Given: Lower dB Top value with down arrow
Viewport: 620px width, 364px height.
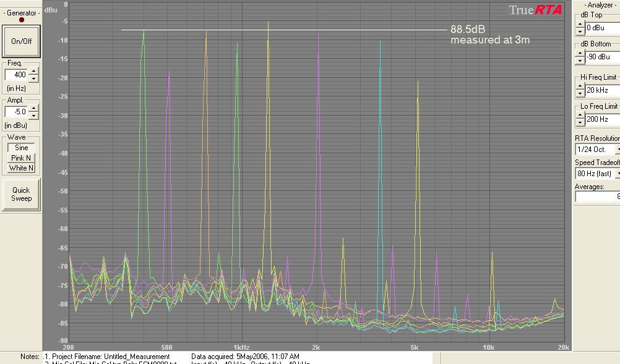Looking at the screenshot, I should click(580, 32).
